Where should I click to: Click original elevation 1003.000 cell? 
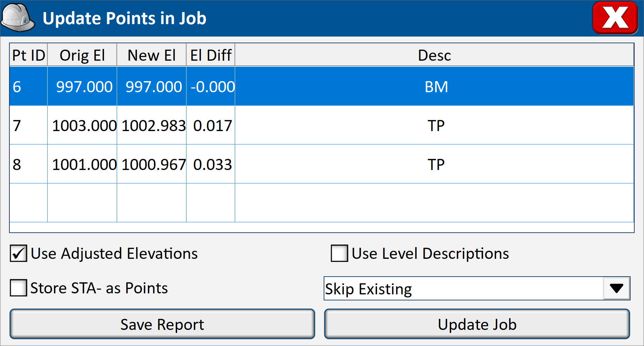82,125
